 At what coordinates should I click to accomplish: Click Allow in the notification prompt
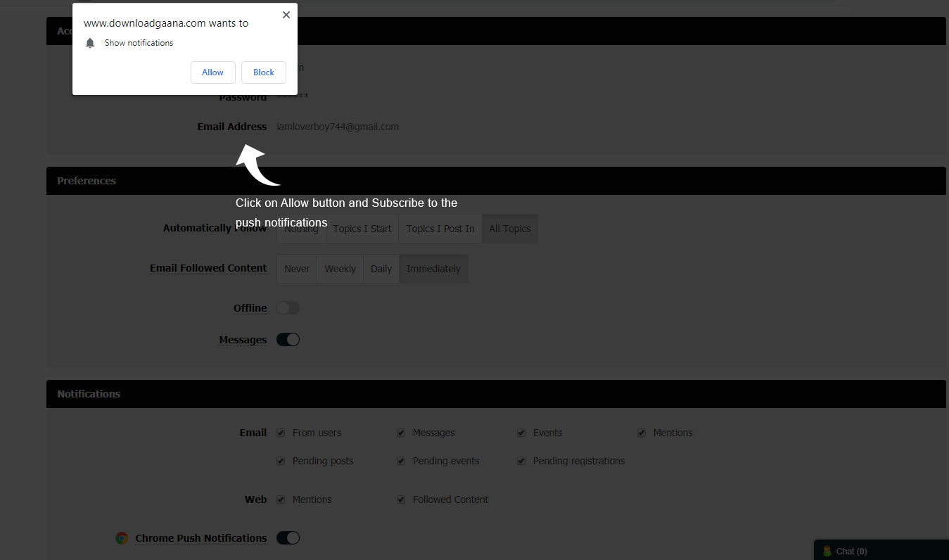click(x=212, y=72)
